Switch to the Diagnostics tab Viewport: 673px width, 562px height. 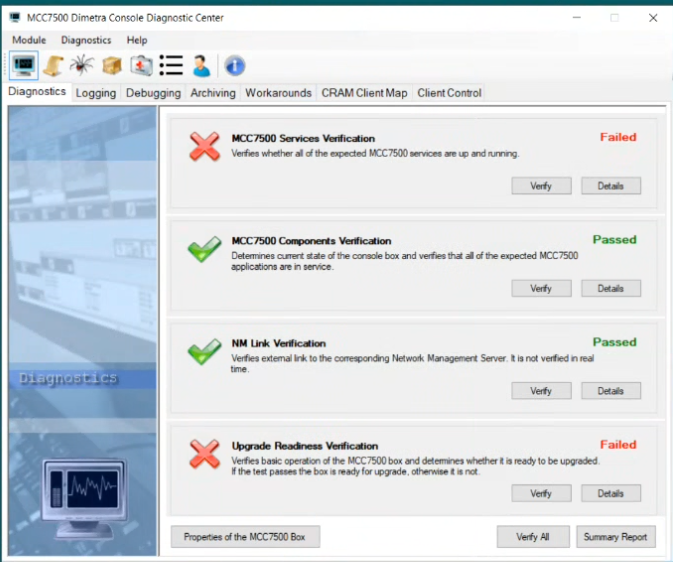coord(37,91)
